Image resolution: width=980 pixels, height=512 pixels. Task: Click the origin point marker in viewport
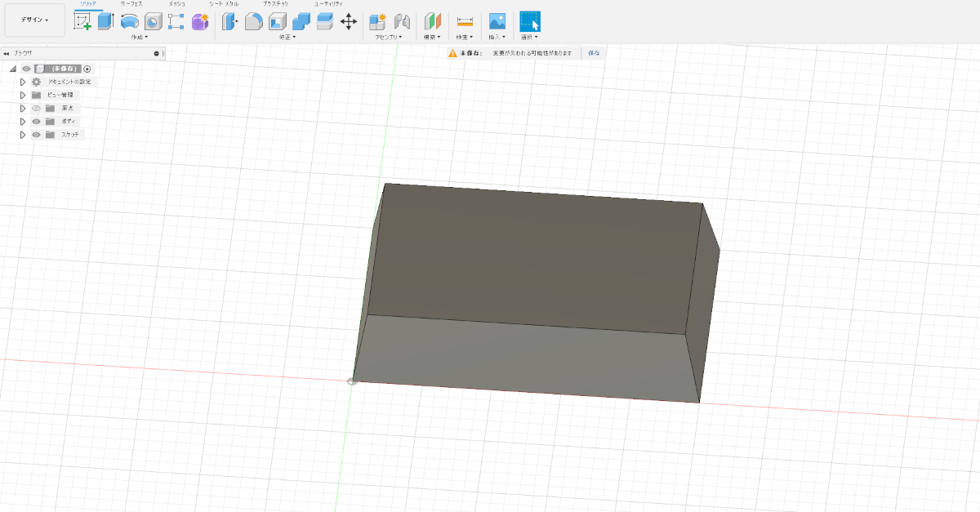352,381
